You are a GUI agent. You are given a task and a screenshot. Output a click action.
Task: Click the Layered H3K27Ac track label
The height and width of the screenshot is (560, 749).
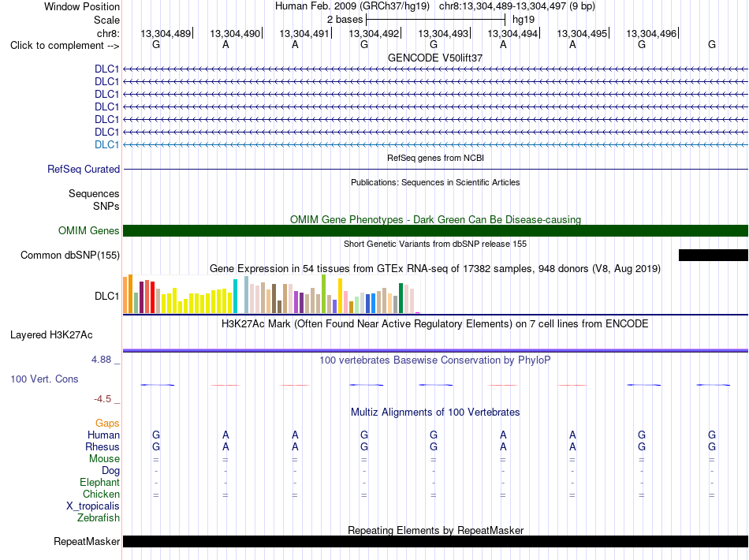pos(51,335)
